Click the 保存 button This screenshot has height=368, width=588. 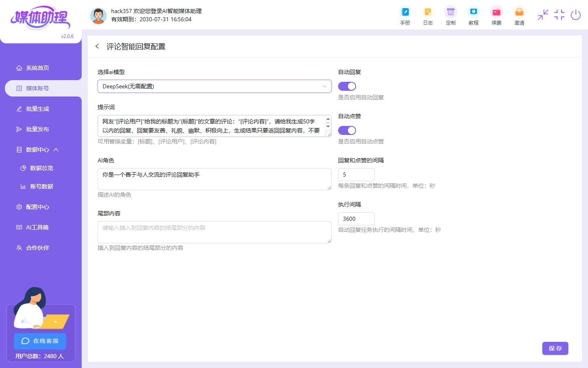pyautogui.click(x=555, y=348)
